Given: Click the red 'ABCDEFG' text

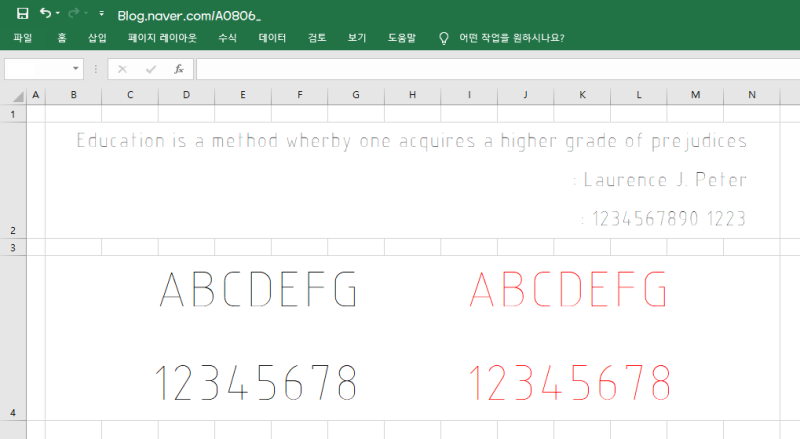Looking at the screenshot, I should (x=568, y=289).
